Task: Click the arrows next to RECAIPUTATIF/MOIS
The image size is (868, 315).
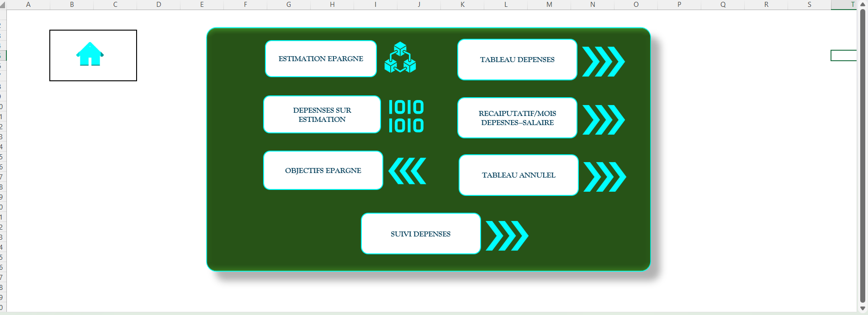Action: pos(603,120)
